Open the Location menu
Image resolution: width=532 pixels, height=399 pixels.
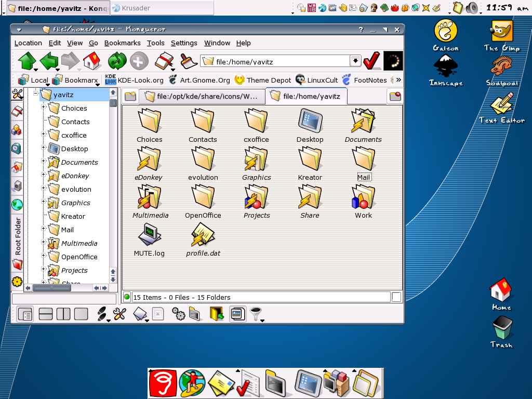click(28, 43)
